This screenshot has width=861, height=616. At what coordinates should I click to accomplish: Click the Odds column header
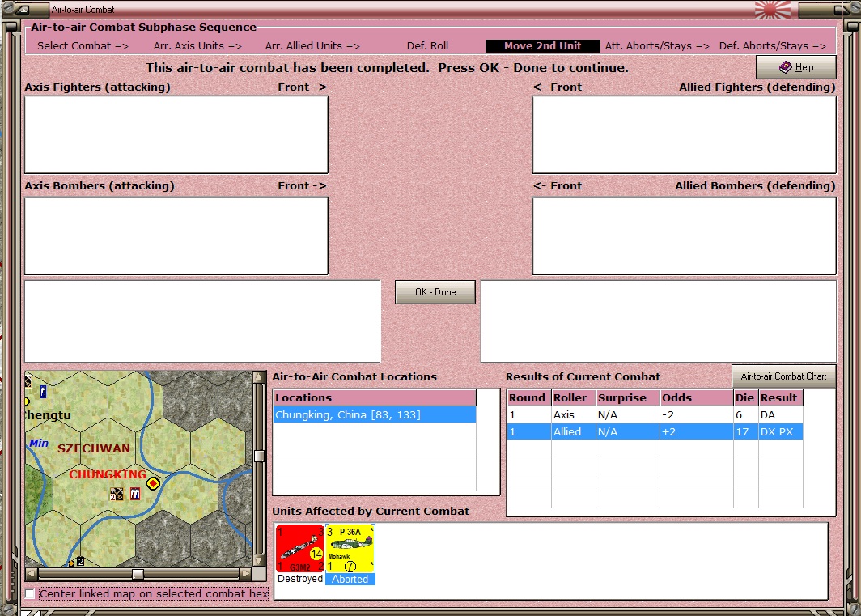(x=696, y=397)
